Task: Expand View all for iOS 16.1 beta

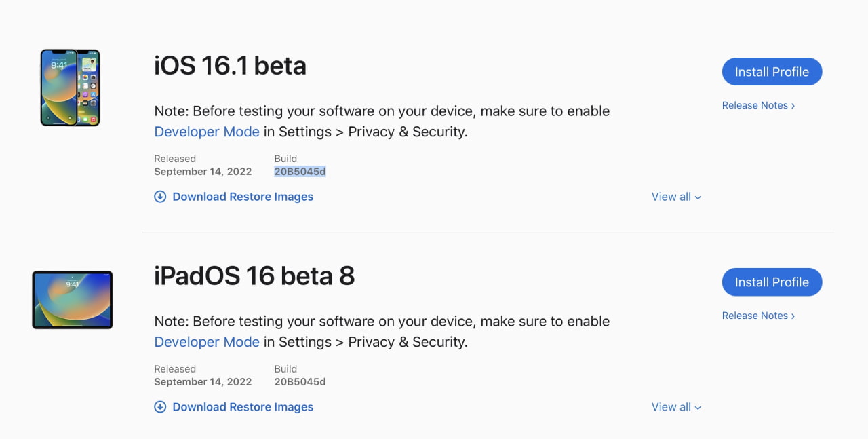Action: (676, 197)
